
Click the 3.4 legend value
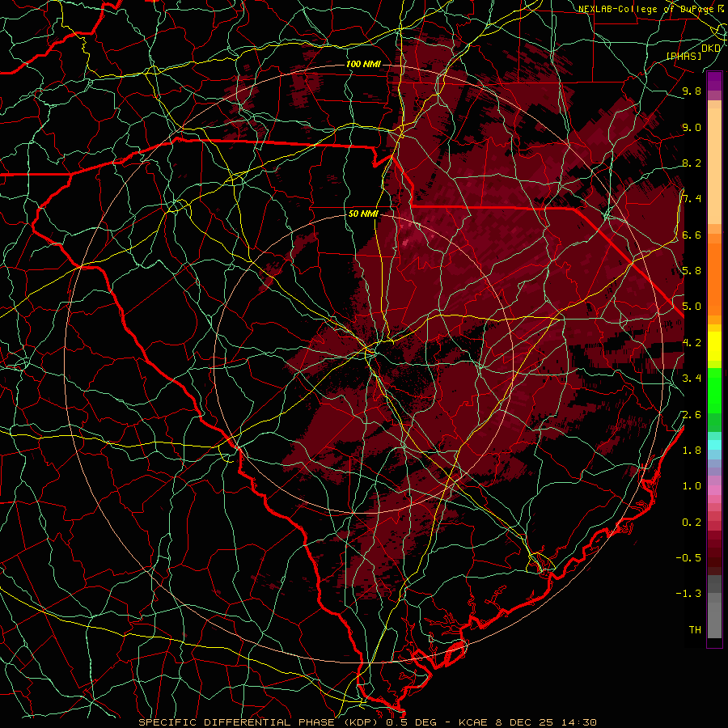click(692, 379)
